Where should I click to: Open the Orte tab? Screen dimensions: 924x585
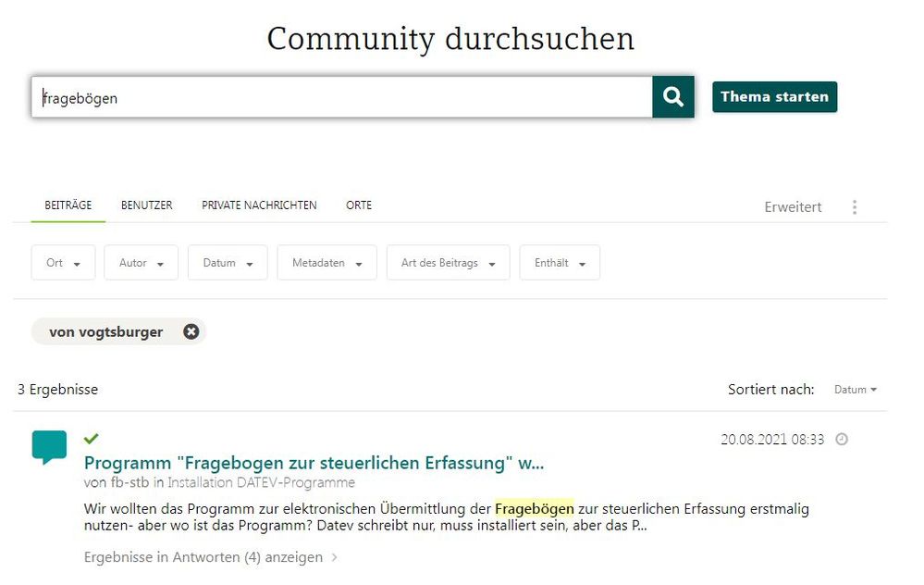[359, 205]
